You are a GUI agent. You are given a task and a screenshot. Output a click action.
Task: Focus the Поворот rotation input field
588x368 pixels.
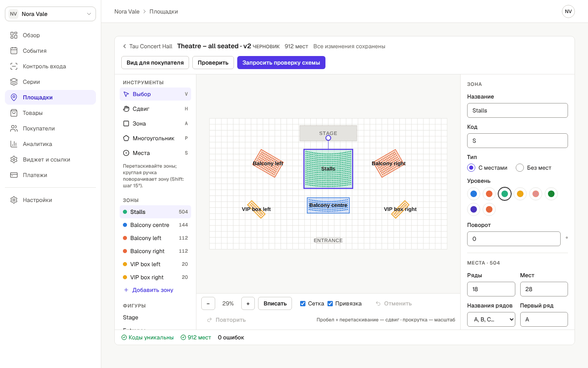[x=514, y=239]
